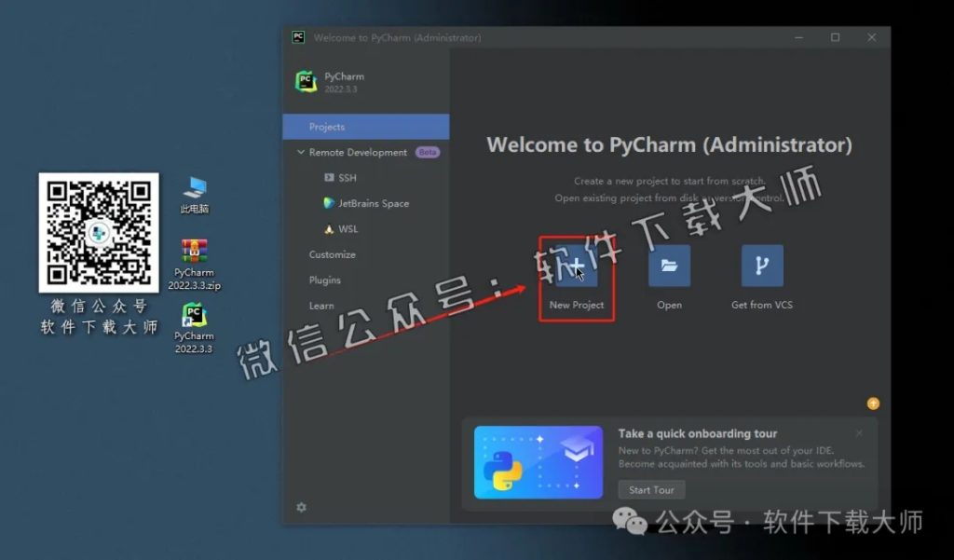This screenshot has height=560, width=954.
Task: Click the SSH connection icon in sidebar
Action: point(330,177)
